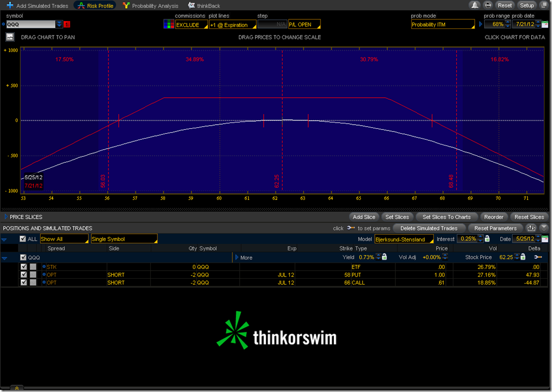Image resolution: width=552 pixels, height=392 pixels.
Task: Click the Reset button in top bar
Action: pyautogui.click(x=504, y=5)
